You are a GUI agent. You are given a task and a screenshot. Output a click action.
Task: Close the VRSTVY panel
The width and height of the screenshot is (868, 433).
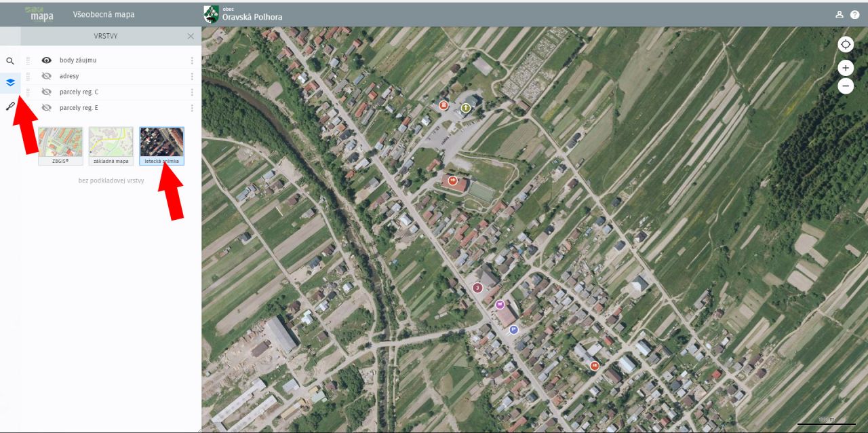[x=191, y=36]
